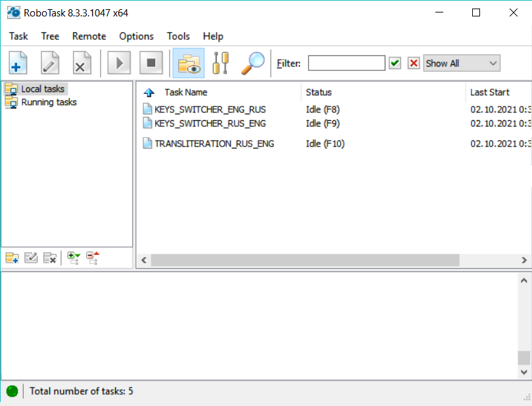Click the Local tasks folder icon
Viewport: 532px width, 406px height.
click(x=11, y=89)
